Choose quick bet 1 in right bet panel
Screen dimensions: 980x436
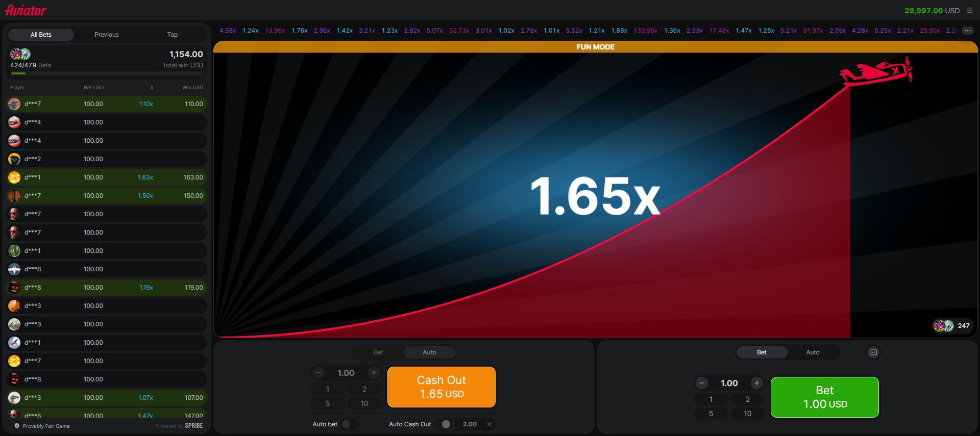click(x=710, y=399)
